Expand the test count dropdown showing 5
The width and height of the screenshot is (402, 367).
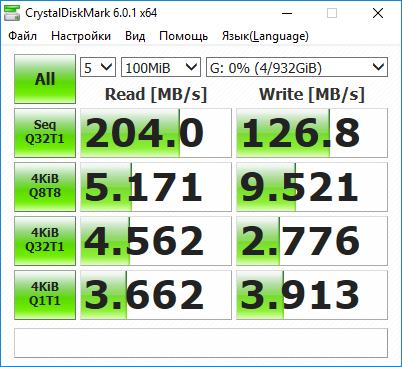[98, 68]
